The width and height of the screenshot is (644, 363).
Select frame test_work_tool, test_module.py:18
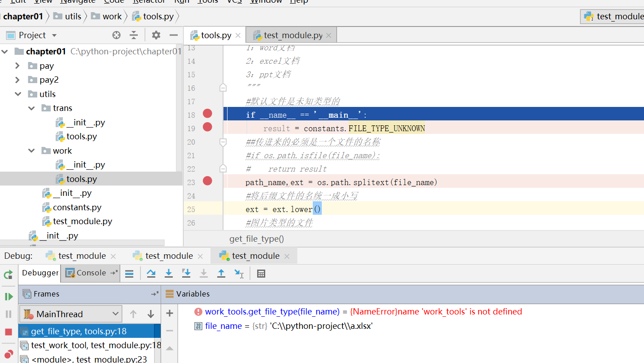pos(90,345)
